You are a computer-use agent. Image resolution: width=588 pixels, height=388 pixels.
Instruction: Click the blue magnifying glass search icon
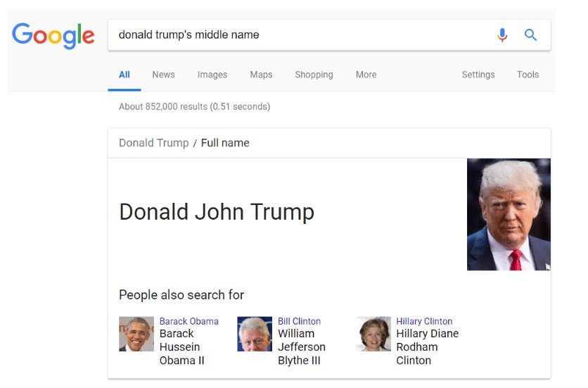coord(530,35)
